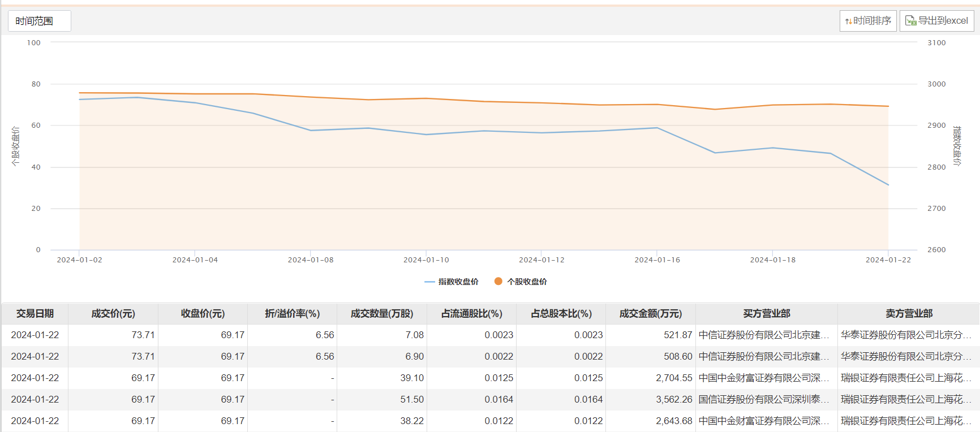Click the Excel icon in the export button
Image resolution: width=980 pixels, height=432 pixels.
click(x=910, y=21)
